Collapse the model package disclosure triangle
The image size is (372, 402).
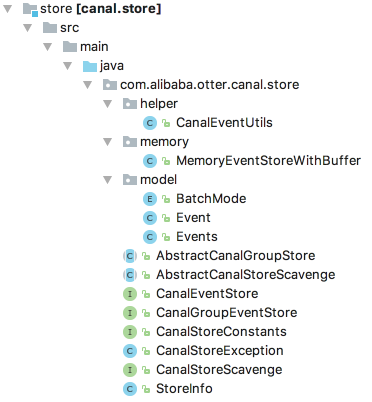click(x=107, y=180)
